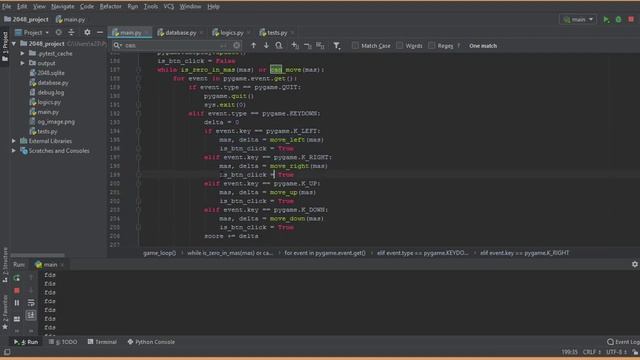This screenshot has width=640, height=360.
Task: Collapse all in project panel
Action: [71, 32]
